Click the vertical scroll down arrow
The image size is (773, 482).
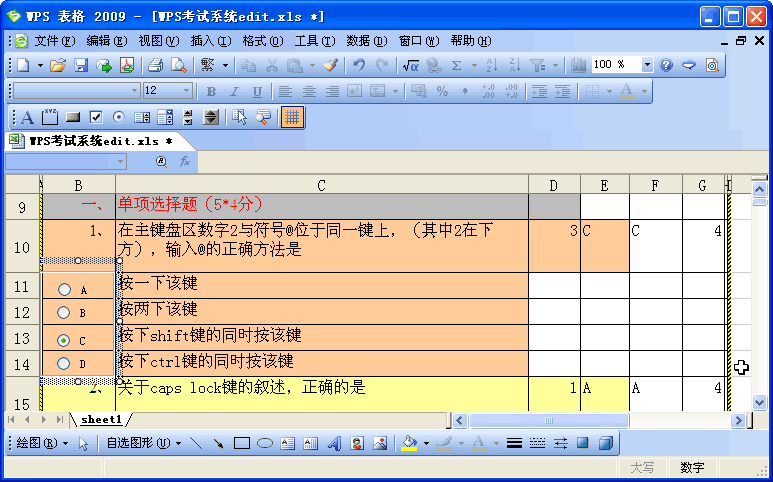[x=759, y=403]
